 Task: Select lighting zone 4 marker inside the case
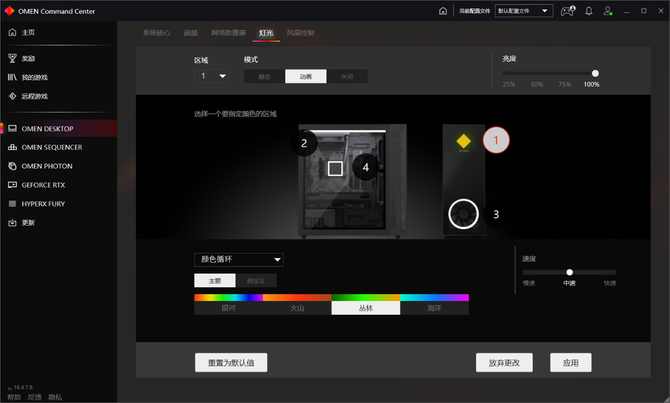[x=366, y=168]
